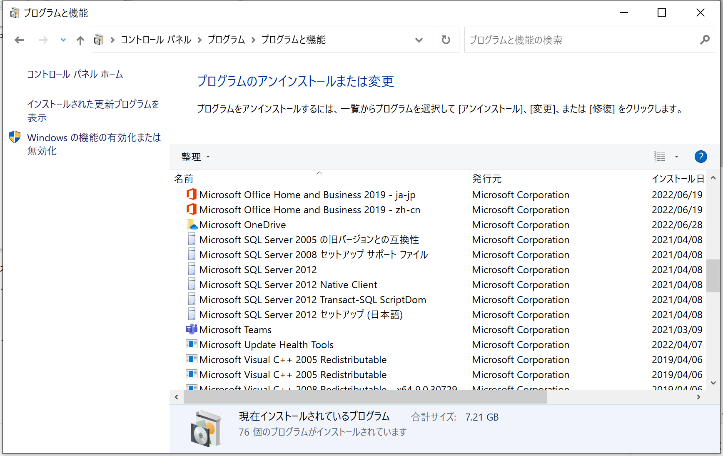
Task: Click the control panel icon in address bar
Action: (98, 40)
